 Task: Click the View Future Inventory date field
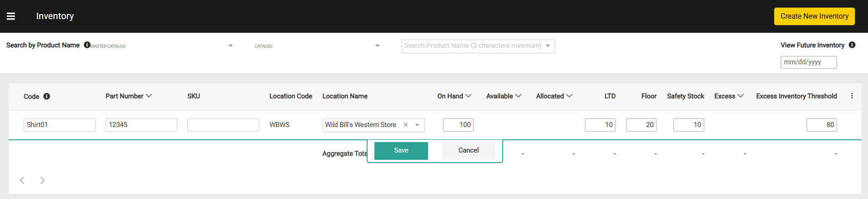pyautogui.click(x=808, y=62)
